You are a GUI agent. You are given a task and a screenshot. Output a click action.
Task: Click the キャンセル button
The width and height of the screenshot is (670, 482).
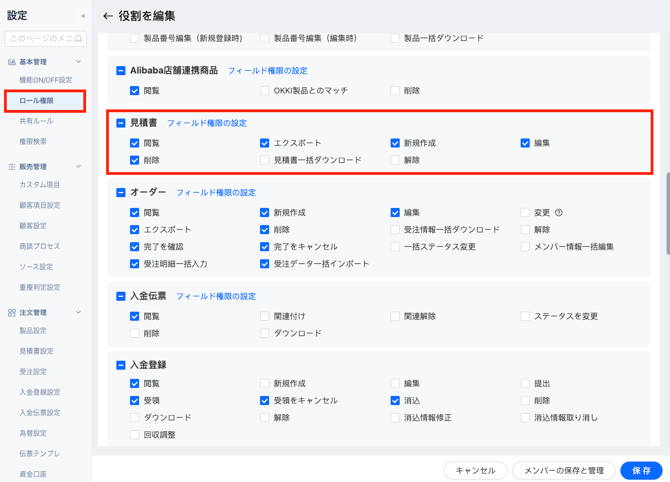[475, 470]
